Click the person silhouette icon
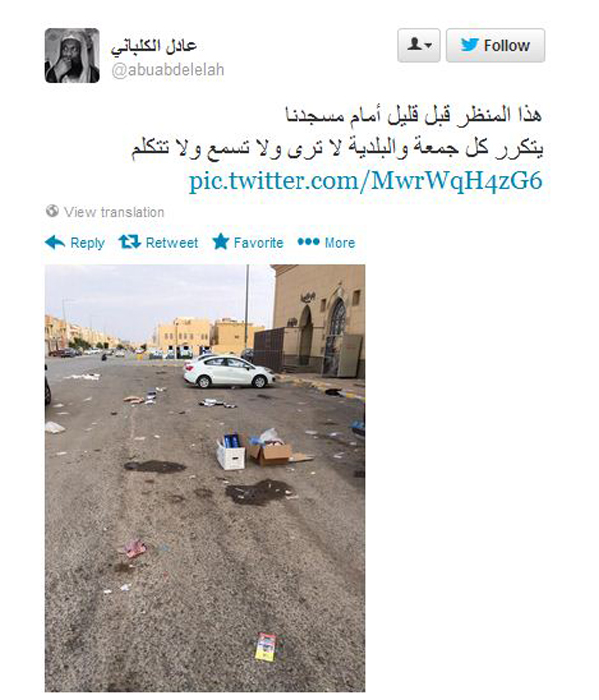This screenshot has height=700, width=599. click(x=415, y=44)
